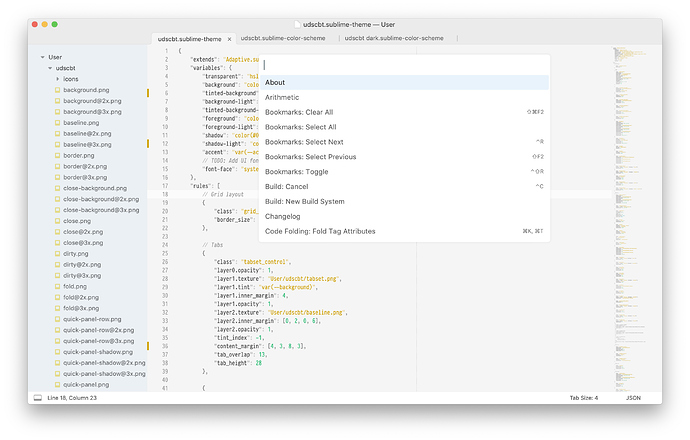
Task: Open close@2x.png in sidebar
Action: click(x=83, y=232)
